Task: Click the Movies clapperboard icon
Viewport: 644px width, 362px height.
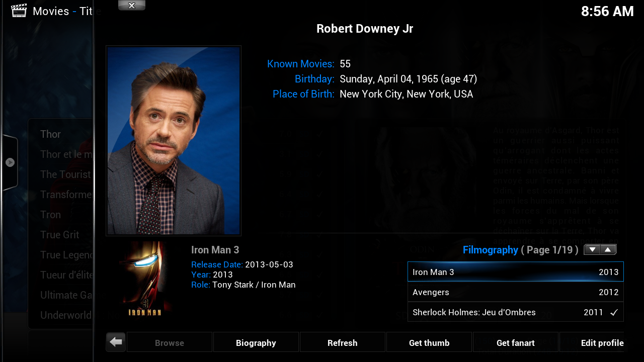Action: pos(19,11)
